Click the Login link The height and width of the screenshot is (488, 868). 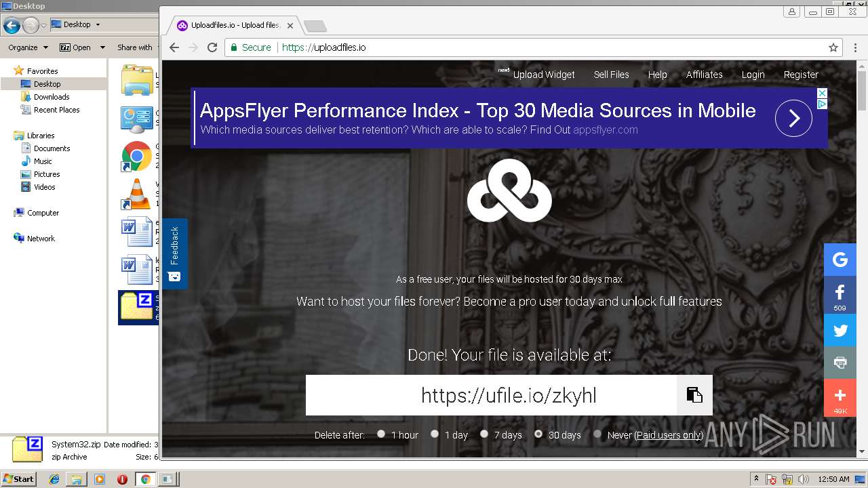pyautogui.click(x=753, y=75)
